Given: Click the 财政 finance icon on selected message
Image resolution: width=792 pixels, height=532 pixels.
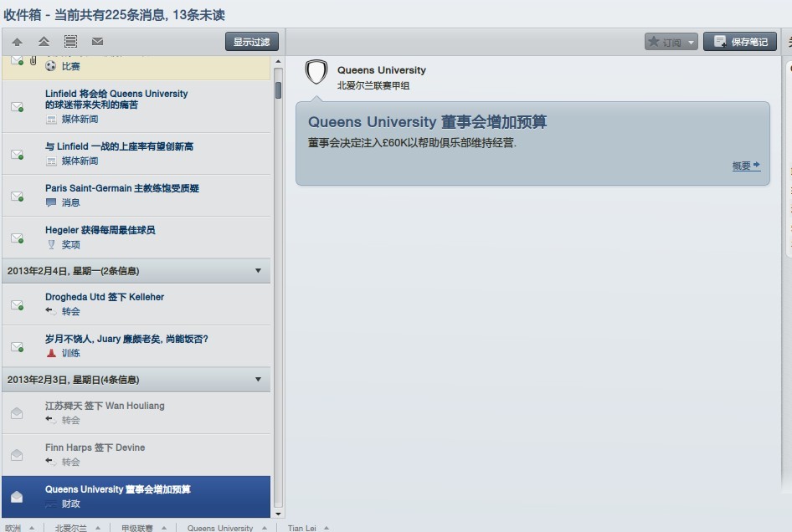Looking at the screenshot, I should (51, 504).
